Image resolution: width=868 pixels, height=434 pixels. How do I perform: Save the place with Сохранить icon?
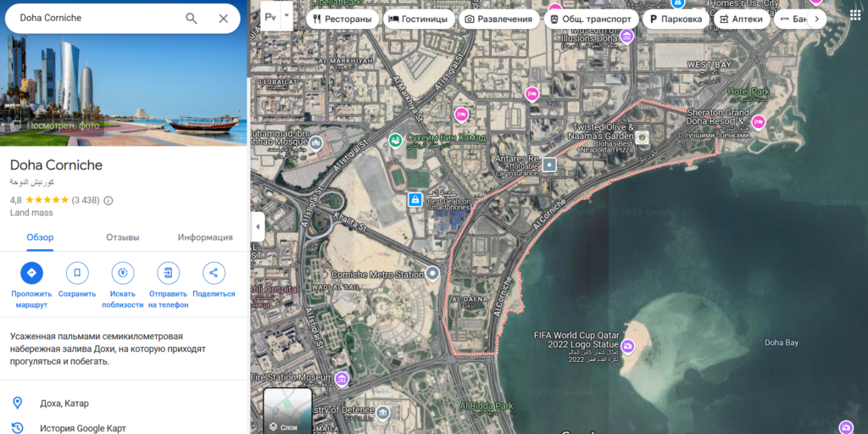[77, 273]
